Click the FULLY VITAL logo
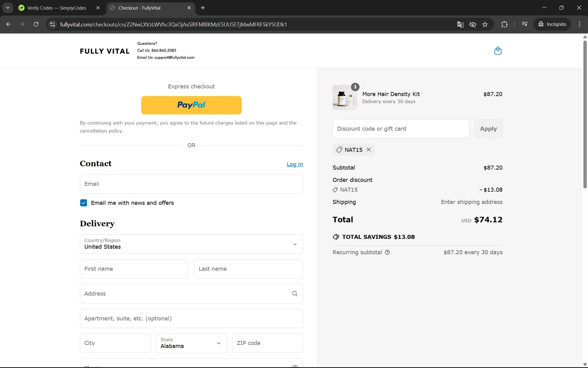The image size is (588, 368). [x=105, y=51]
